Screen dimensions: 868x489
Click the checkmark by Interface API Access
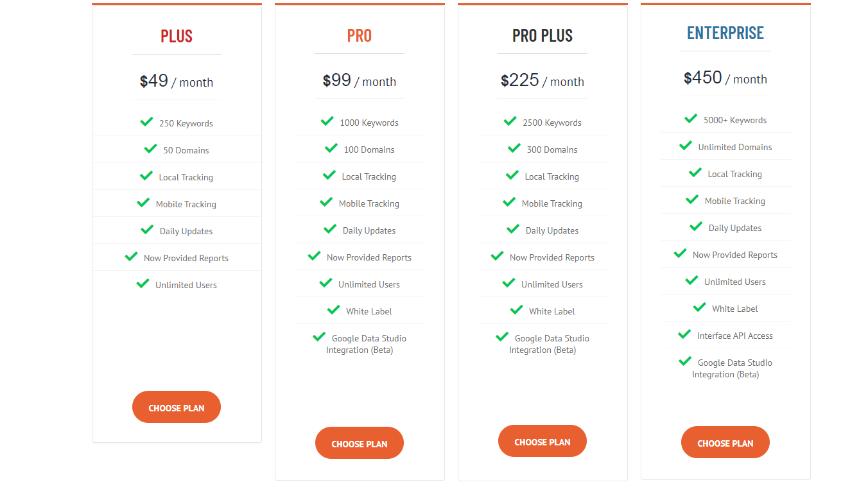[684, 334]
